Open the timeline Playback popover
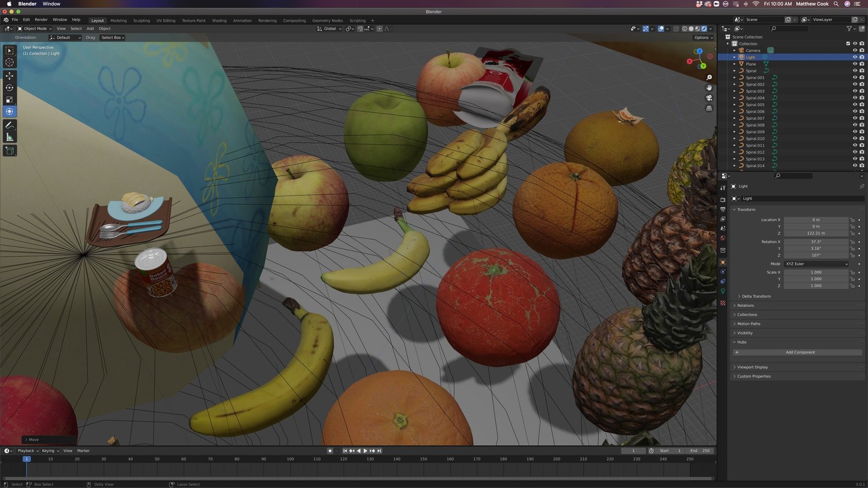The image size is (868, 488). (x=28, y=450)
